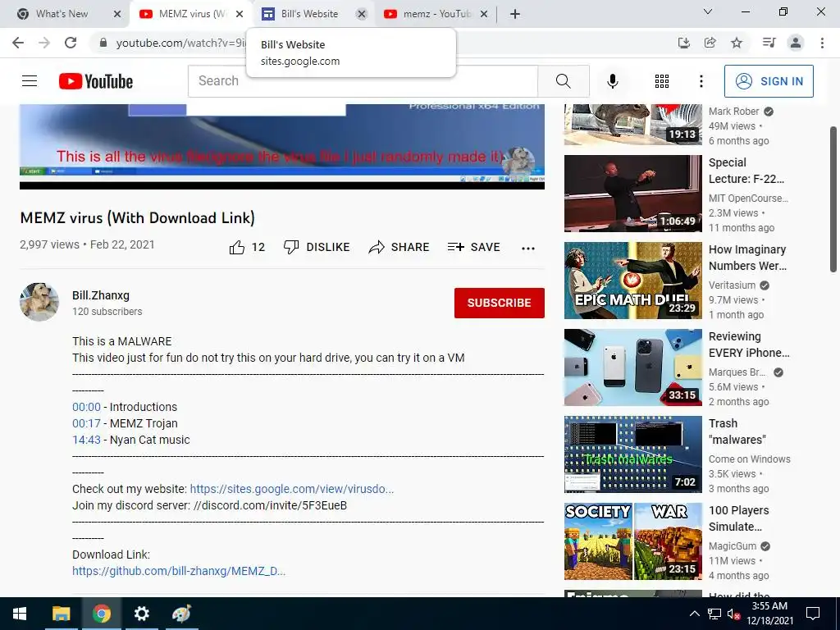Image resolution: width=840 pixels, height=630 pixels.
Task: Open the EPIC MATH DUEL thumbnail
Action: 632,281
